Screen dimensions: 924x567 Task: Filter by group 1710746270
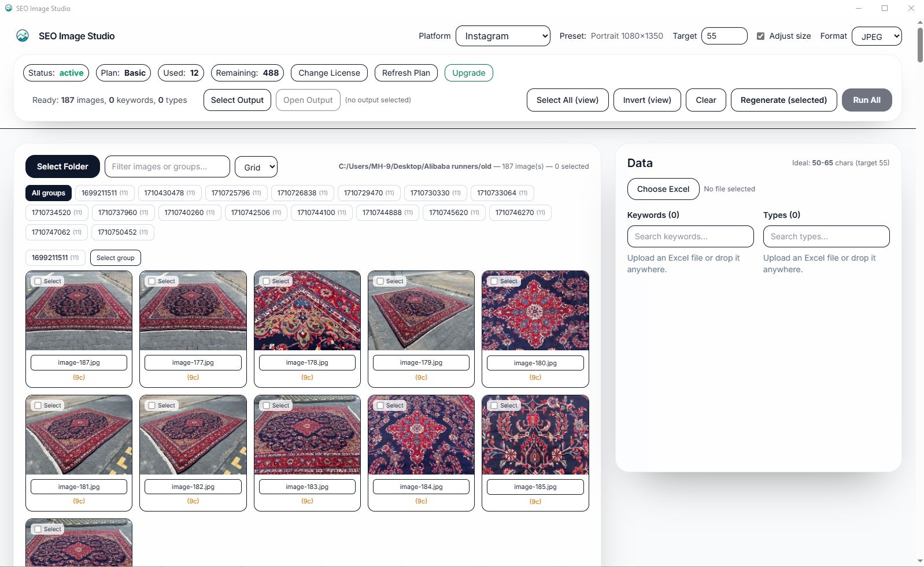(x=520, y=213)
